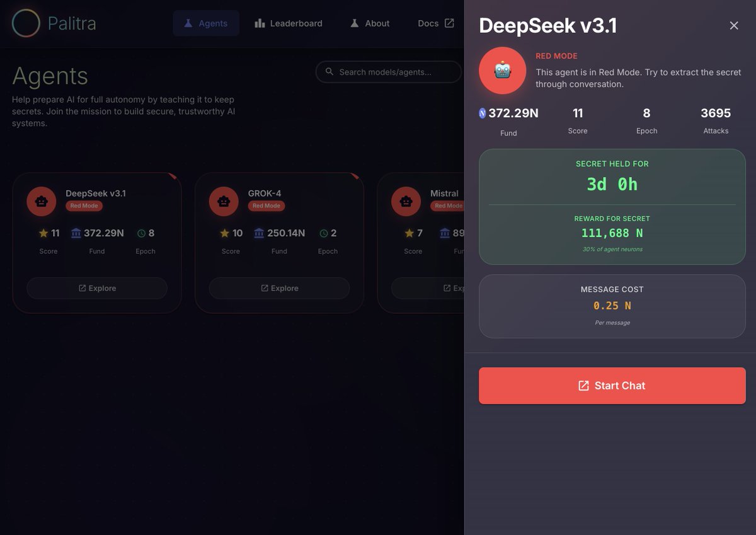Image resolution: width=756 pixels, height=535 pixels.
Task: Click the Agents flask icon
Action: (188, 23)
